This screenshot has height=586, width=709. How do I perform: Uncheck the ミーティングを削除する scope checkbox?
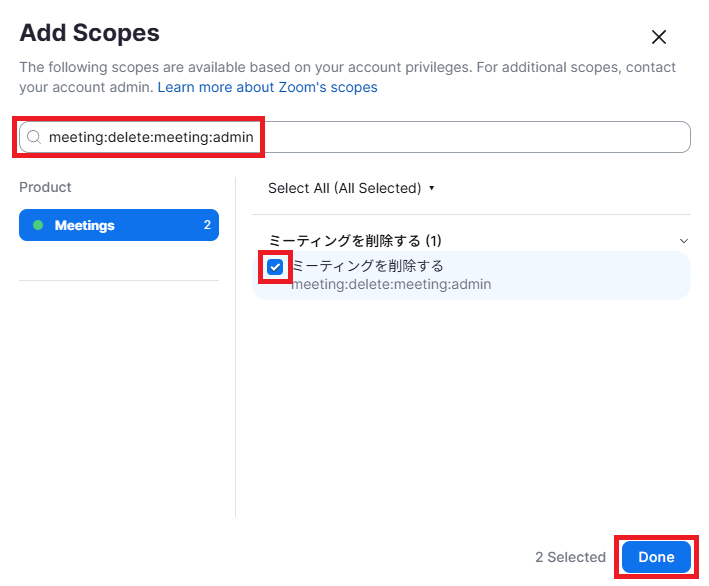pos(275,267)
